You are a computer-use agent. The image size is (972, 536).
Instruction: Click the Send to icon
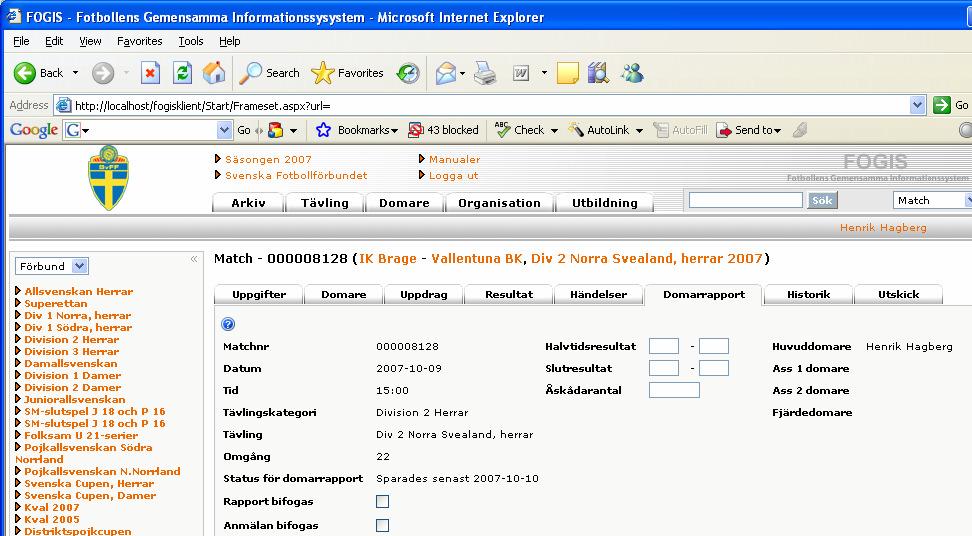click(723, 130)
